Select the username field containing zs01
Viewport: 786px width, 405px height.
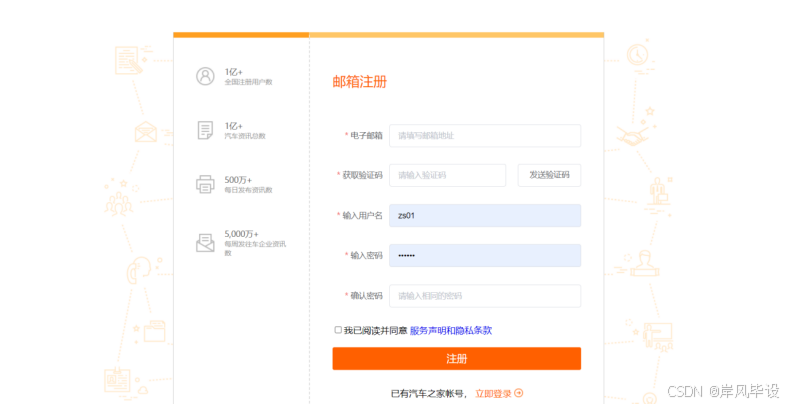tap(485, 216)
